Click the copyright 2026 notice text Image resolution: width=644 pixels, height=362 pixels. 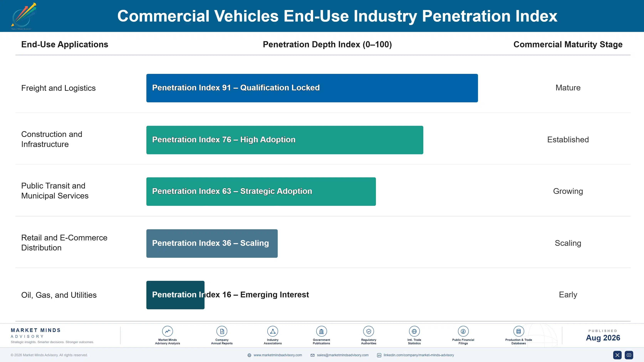tap(49, 355)
